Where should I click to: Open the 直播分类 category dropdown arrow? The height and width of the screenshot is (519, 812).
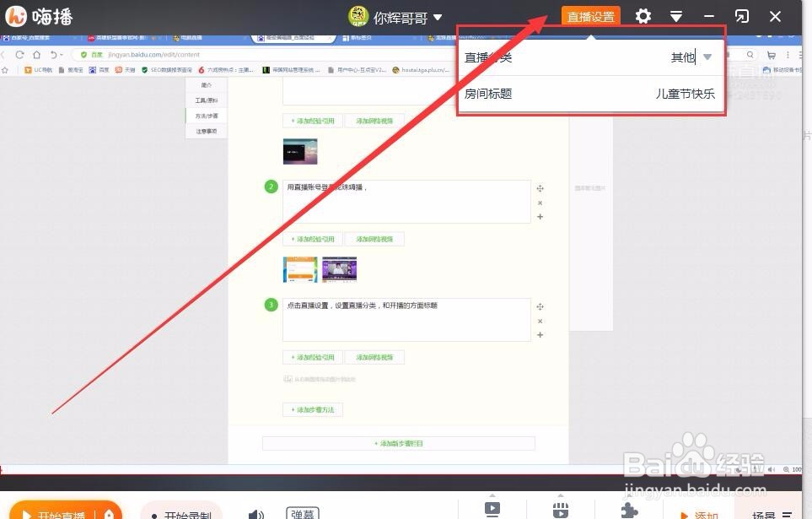click(707, 57)
